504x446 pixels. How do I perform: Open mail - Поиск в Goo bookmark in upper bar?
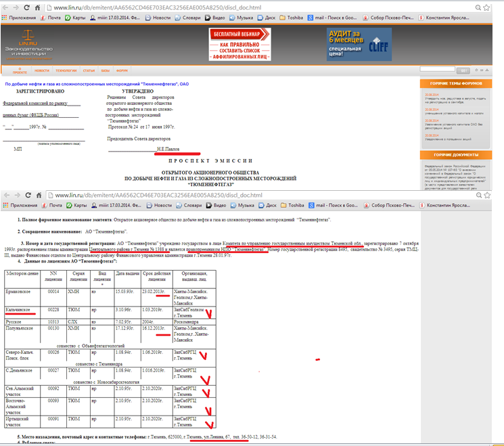click(x=332, y=18)
